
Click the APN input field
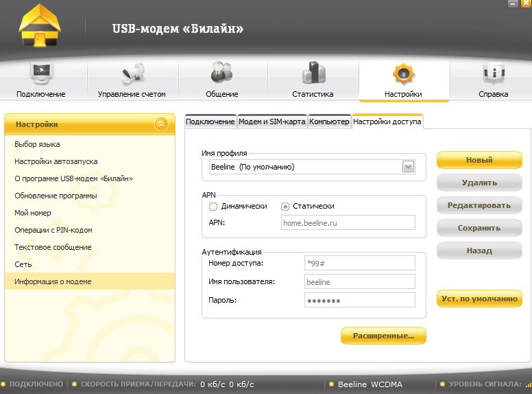pyautogui.click(x=348, y=222)
